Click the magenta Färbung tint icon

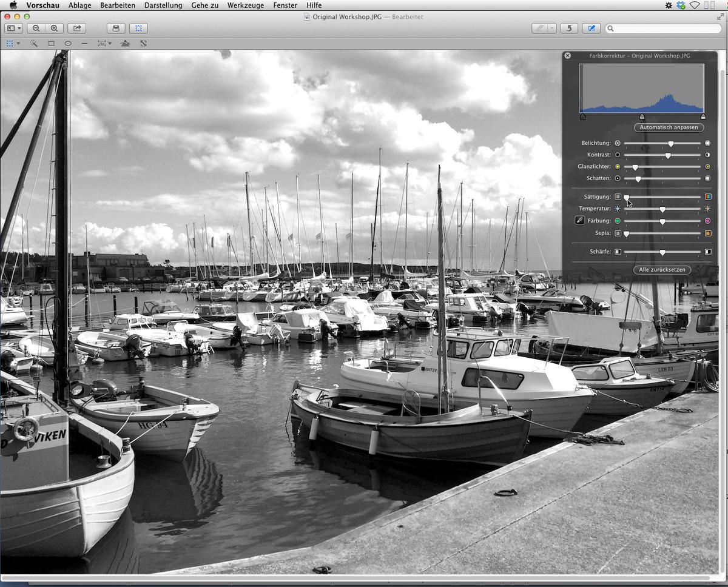point(707,221)
